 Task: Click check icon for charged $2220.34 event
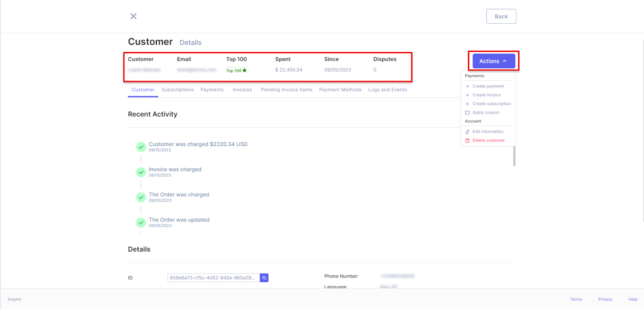pyautogui.click(x=141, y=147)
